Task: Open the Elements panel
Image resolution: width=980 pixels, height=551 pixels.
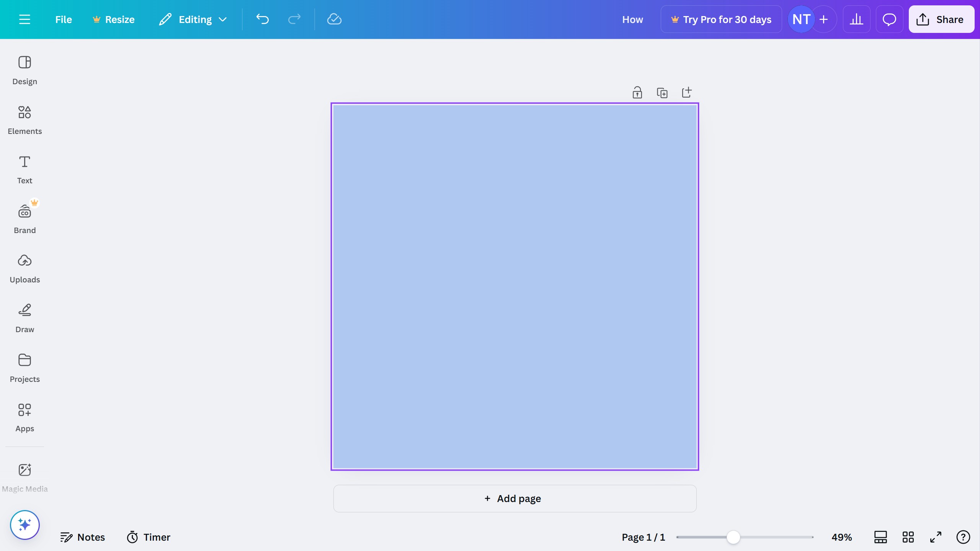Action: 24,120
